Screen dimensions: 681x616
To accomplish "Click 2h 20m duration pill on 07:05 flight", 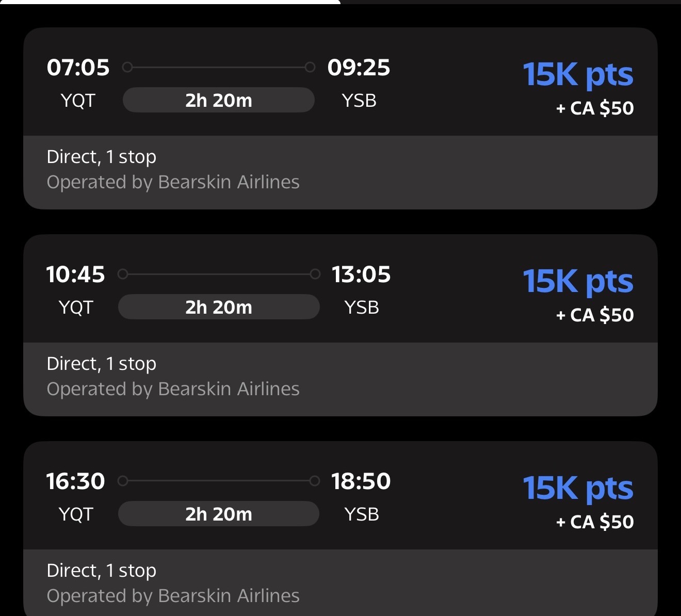I will pyautogui.click(x=219, y=100).
